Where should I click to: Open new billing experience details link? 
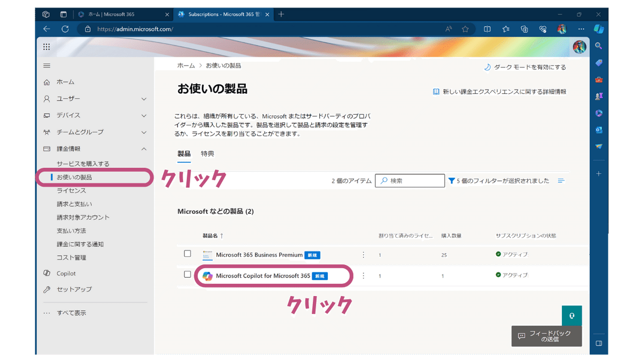[x=500, y=92]
